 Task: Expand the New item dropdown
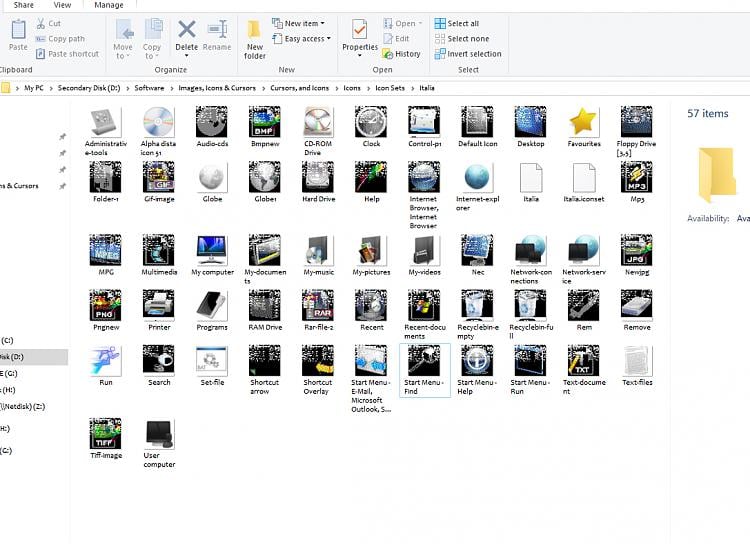pyautogui.click(x=298, y=23)
